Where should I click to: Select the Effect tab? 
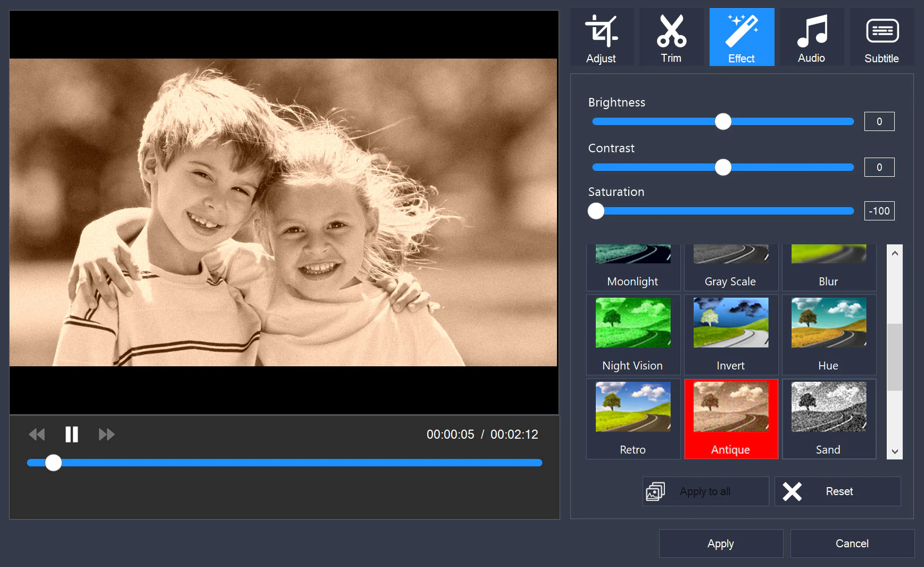pyautogui.click(x=742, y=37)
